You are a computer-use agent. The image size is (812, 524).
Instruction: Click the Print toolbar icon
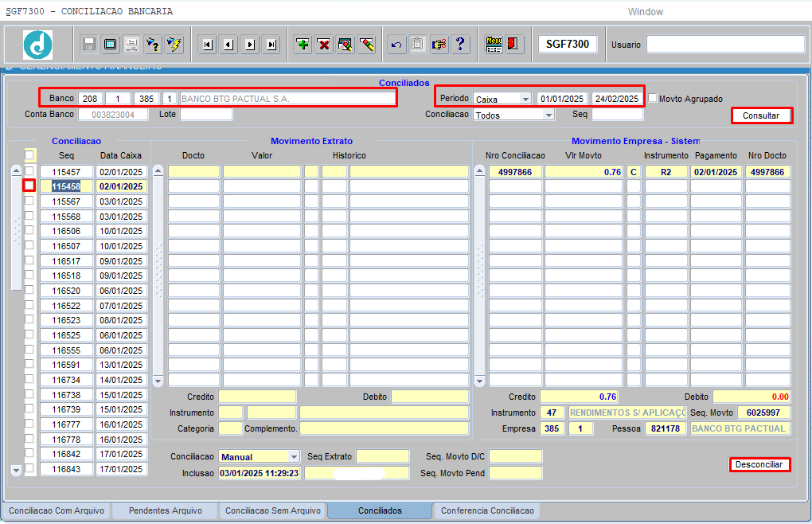131,45
